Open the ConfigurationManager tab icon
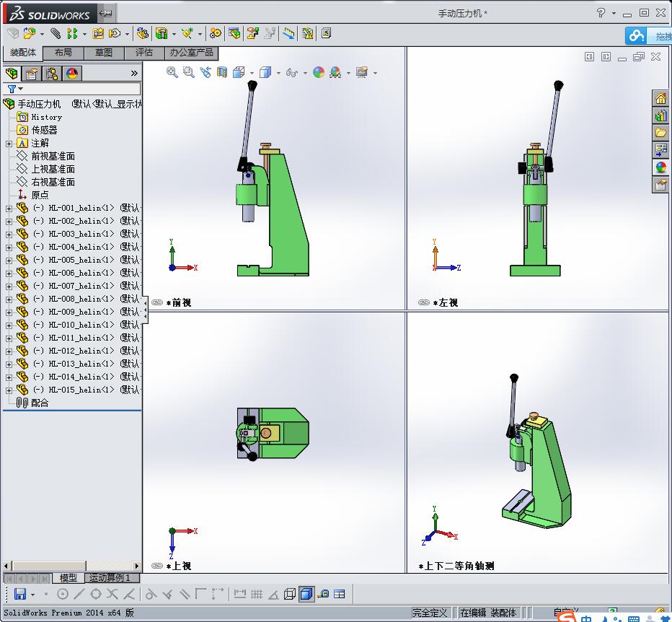Image resolution: width=672 pixels, height=622 pixels. (52, 74)
